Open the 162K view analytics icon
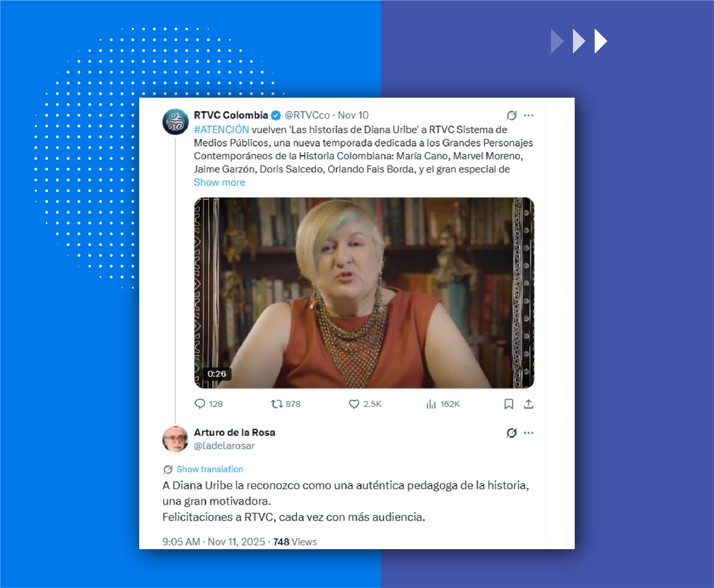714x588 pixels. coord(431,404)
